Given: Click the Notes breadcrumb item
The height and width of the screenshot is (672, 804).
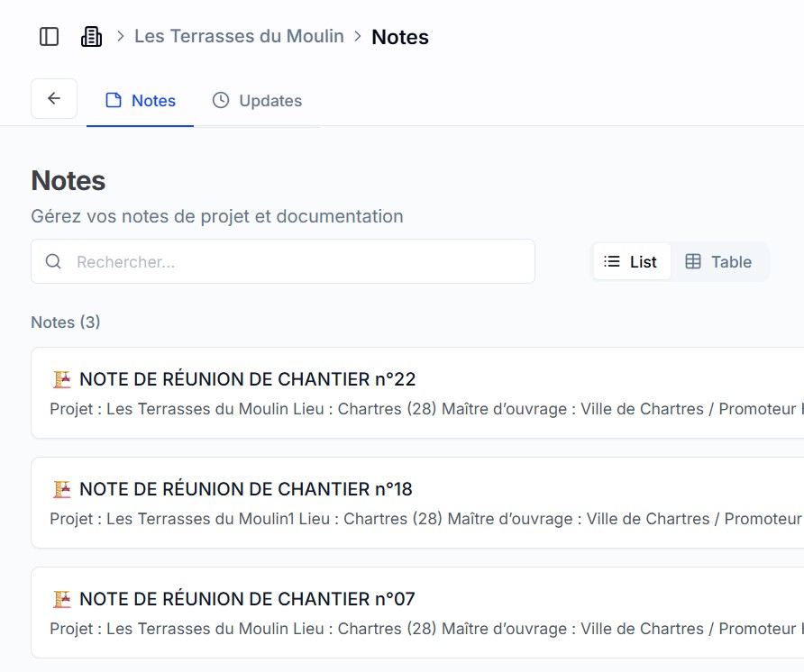Looking at the screenshot, I should pyautogui.click(x=400, y=37).
